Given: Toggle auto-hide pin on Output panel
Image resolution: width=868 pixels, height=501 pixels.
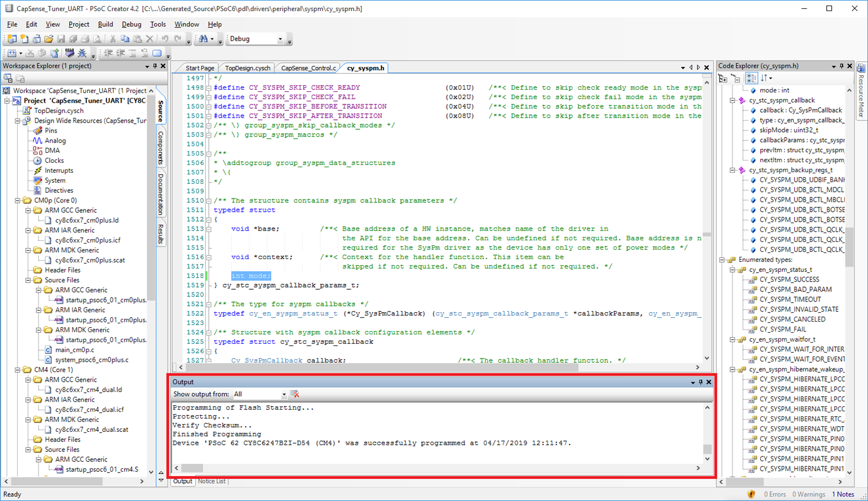Looking at the screenshot, I should (701, 382).
